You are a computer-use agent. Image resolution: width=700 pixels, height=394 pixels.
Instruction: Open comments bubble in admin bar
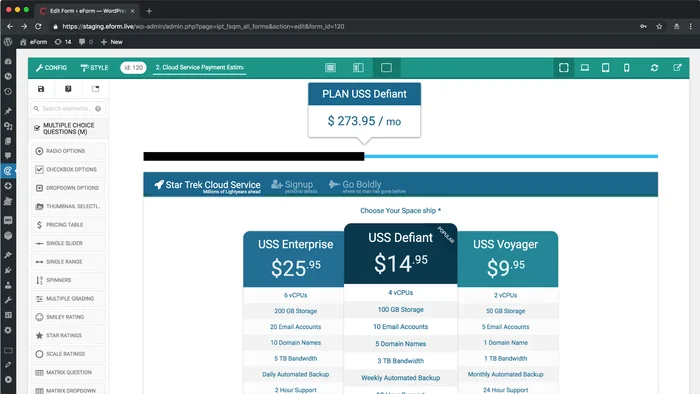pyautogui.click(x=85, y=41)
